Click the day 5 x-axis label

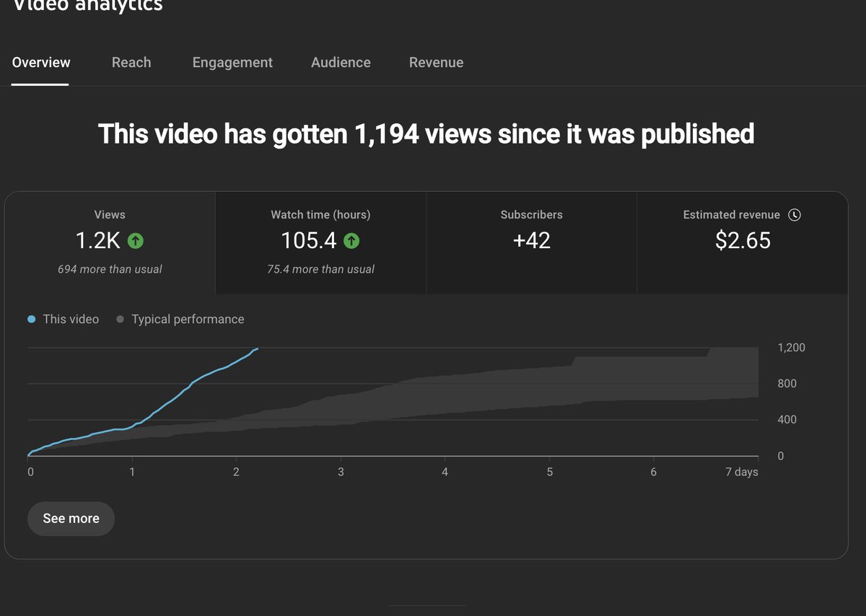(549, 472)
